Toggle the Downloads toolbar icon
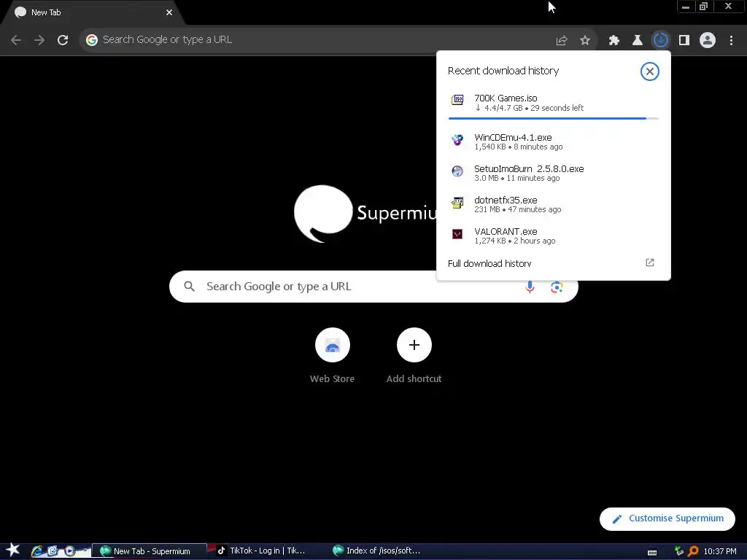747x560 pixels. click(660, 40)
